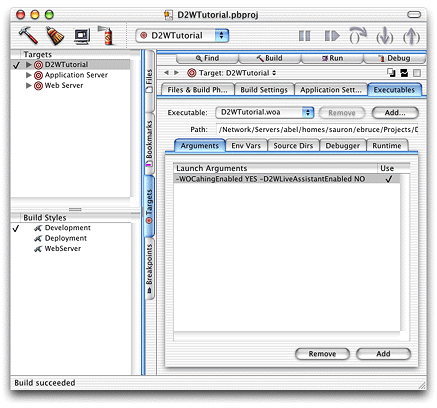Click the Path text field

(317, 129)
